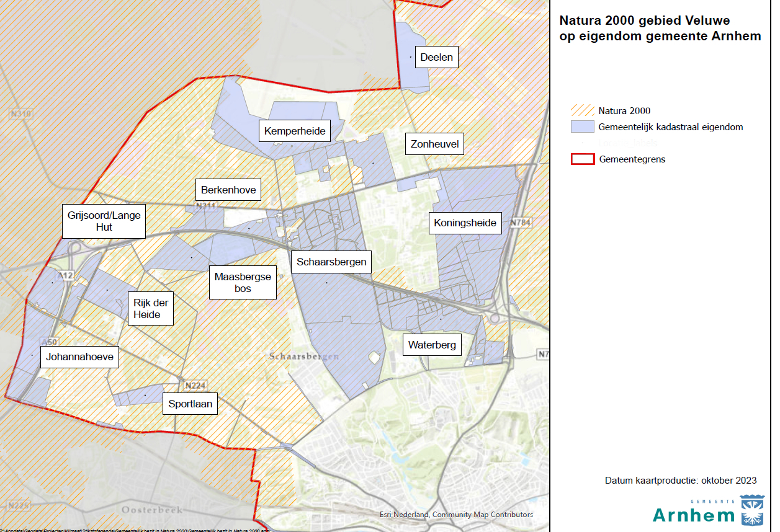
Task: Click the Waterberg area label
Action: (x=433, y=344)
